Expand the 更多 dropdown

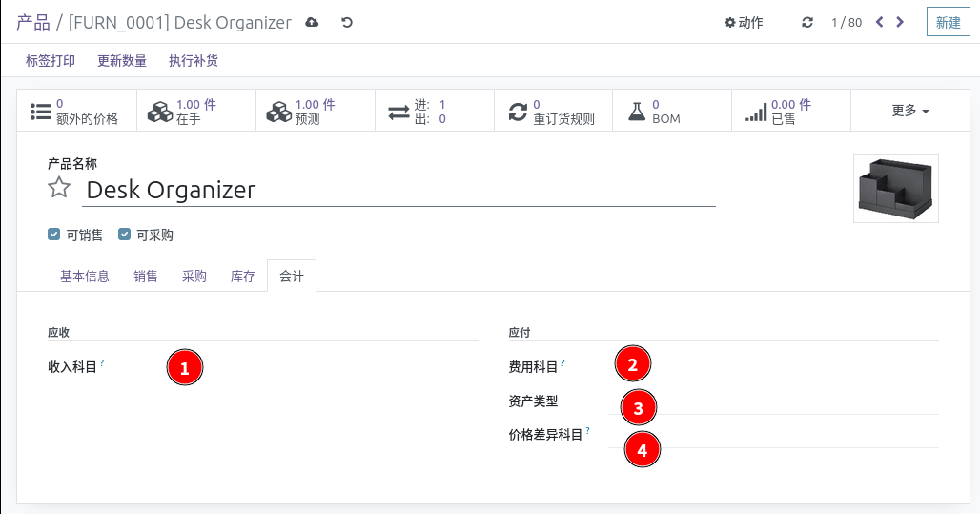pyautogui.click(x=910, y=111)
